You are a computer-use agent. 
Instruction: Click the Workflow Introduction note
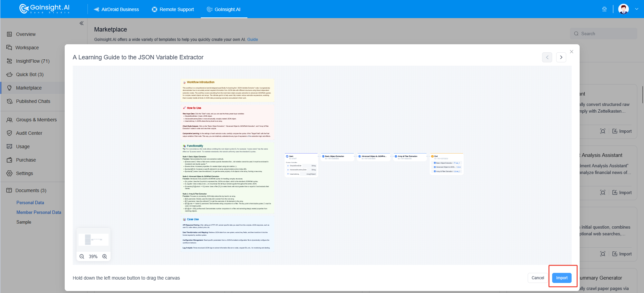[227, 90]
